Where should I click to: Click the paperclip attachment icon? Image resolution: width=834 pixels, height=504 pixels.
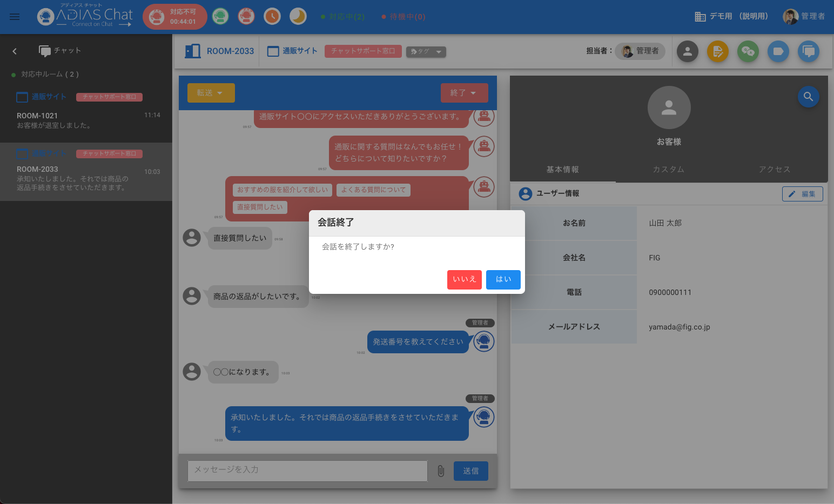tap(441, 471)
